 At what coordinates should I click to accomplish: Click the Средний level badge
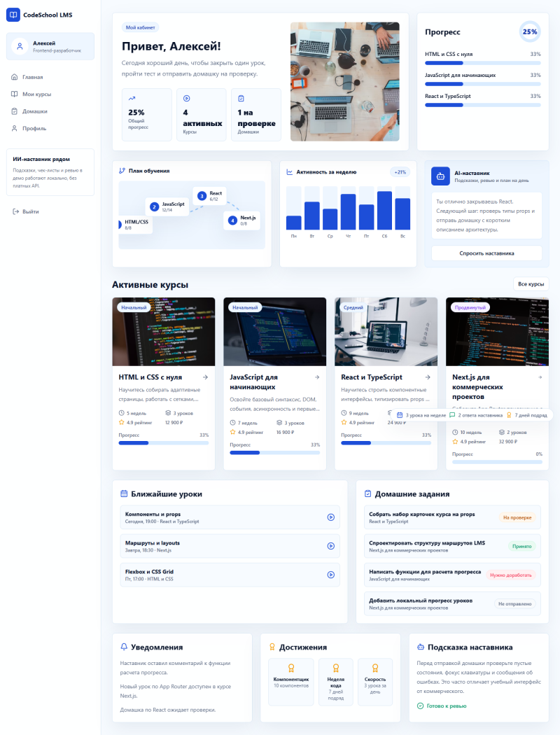pyautogui.click(x=353, y=307)
